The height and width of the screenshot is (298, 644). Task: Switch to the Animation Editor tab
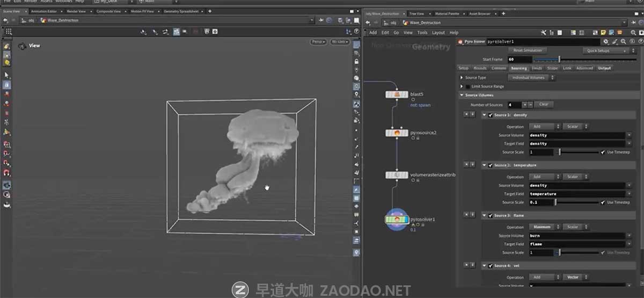pos(43,11)
